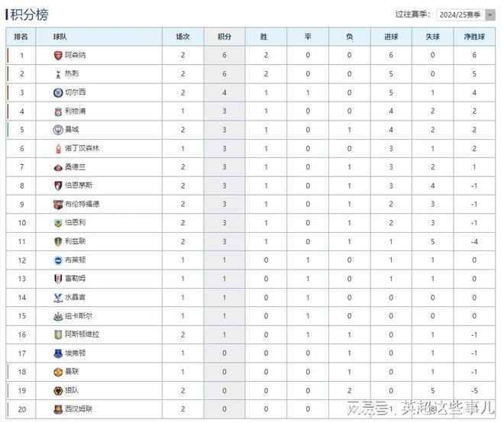The height and width of the screenshot is (423, 504).
Task: Click the 排名 rank column header
Action: click(21, 37)
